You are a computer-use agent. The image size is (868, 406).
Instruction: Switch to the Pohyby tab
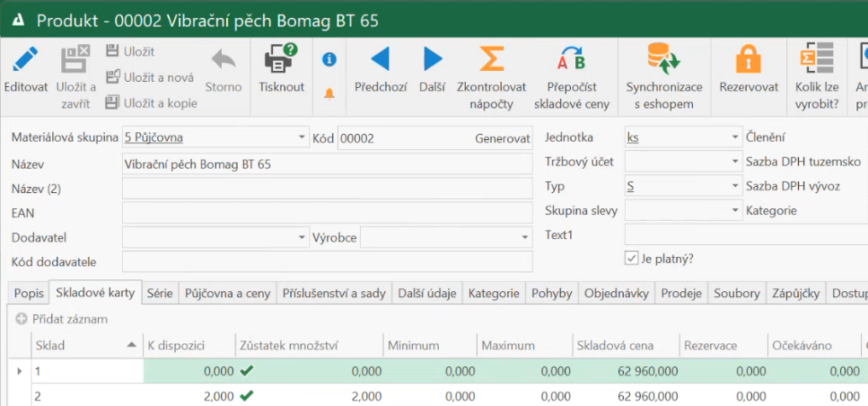551,294
